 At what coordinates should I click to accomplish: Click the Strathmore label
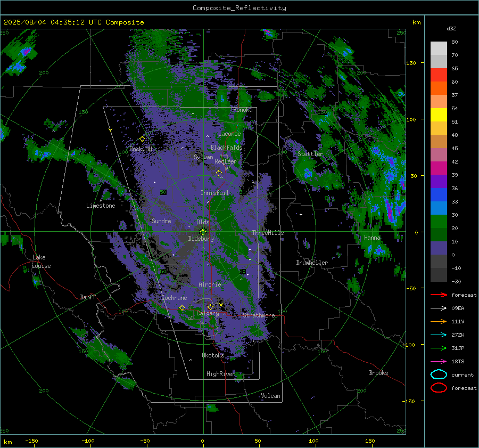pyautogui.click(x=259, y=315)
